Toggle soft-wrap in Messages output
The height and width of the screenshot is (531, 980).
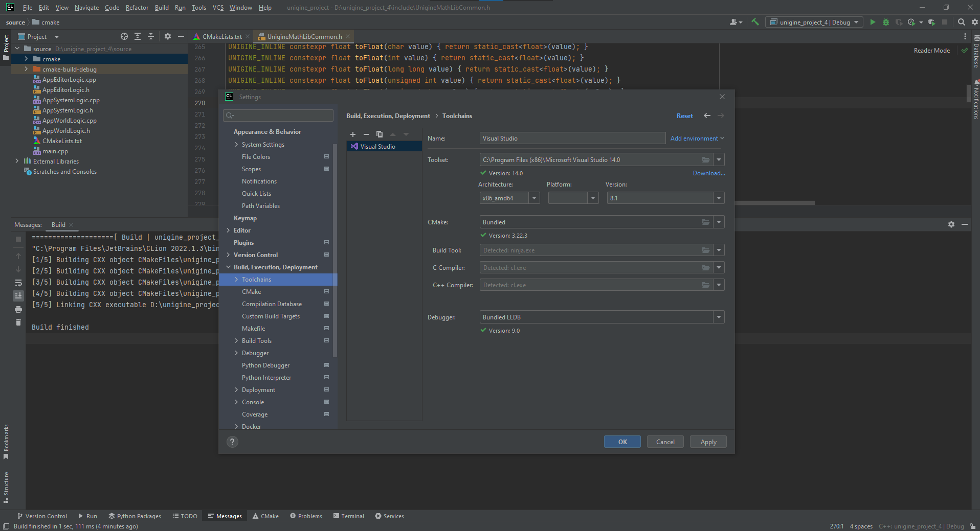18,283
